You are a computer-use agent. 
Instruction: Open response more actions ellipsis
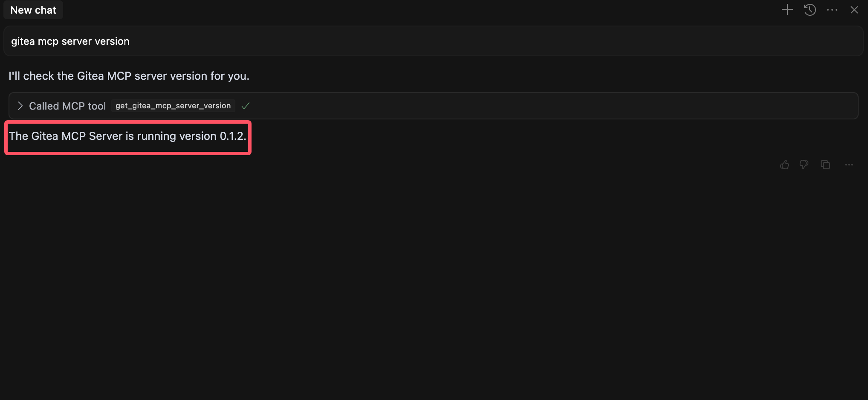(x=849, y=165)
